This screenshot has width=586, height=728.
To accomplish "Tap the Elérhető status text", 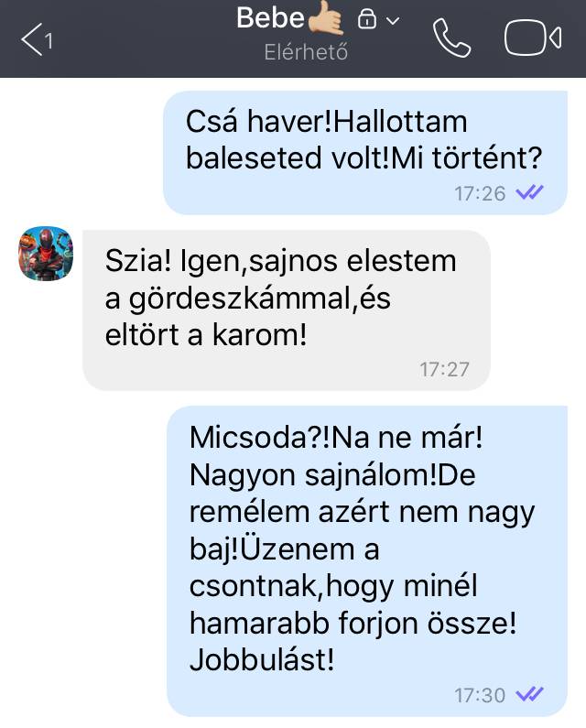I will [x=306, y=52].
